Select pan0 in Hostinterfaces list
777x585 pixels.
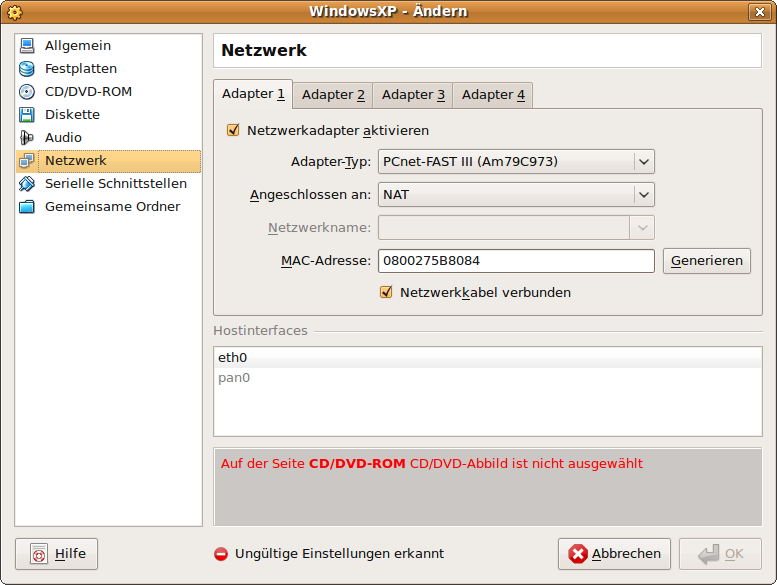488,378
